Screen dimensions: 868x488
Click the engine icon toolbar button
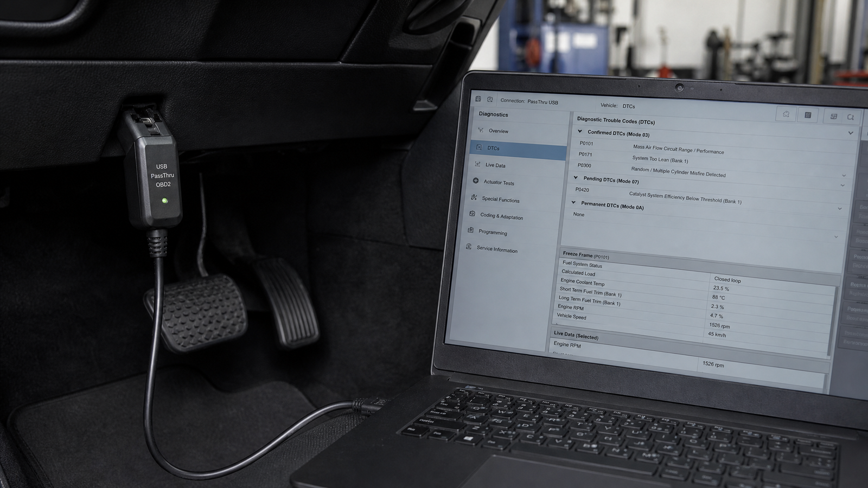tap(786, 114)
